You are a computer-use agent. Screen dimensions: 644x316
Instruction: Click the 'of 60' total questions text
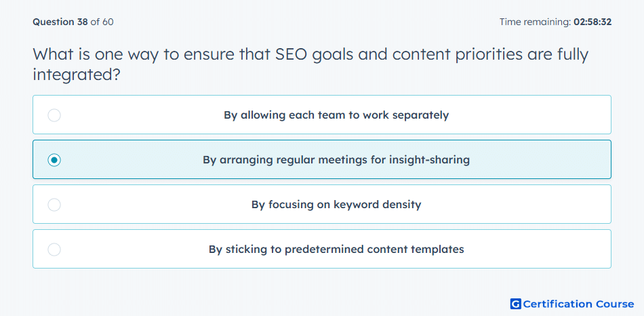(x=102, y=22)
